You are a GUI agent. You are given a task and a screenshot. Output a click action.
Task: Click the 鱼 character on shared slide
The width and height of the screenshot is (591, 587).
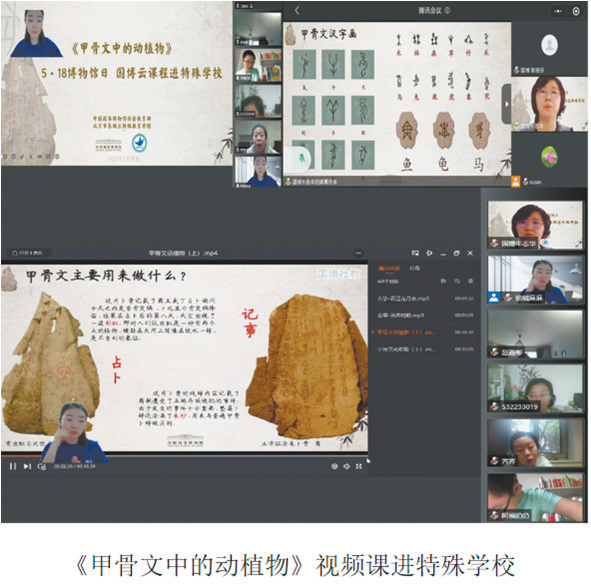406,164
